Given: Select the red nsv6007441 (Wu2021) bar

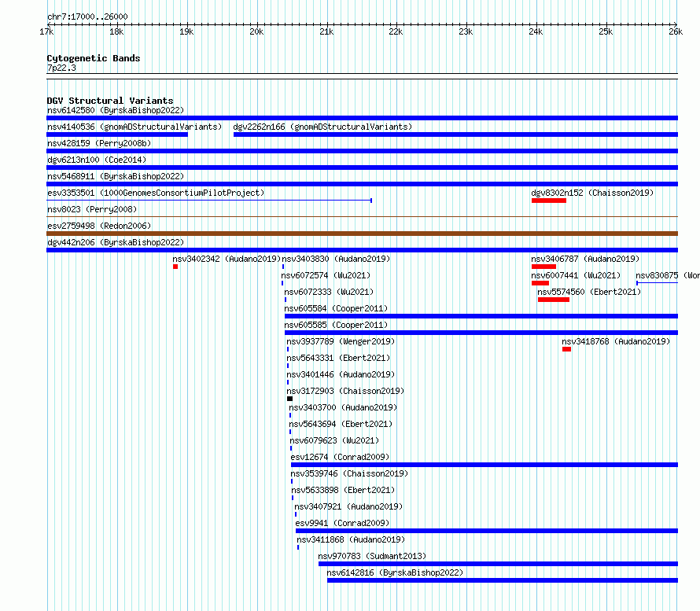Looking at the screenshot, I should click(x=540, y=283).
